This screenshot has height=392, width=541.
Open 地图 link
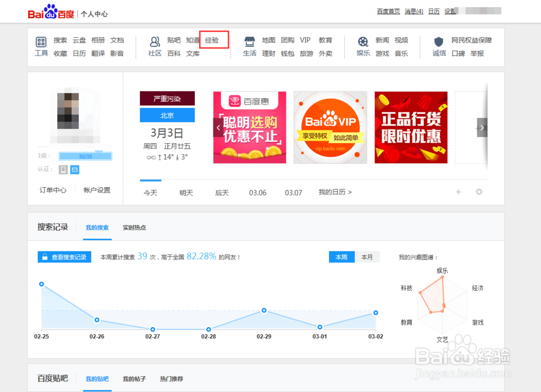tap(268, 40)
